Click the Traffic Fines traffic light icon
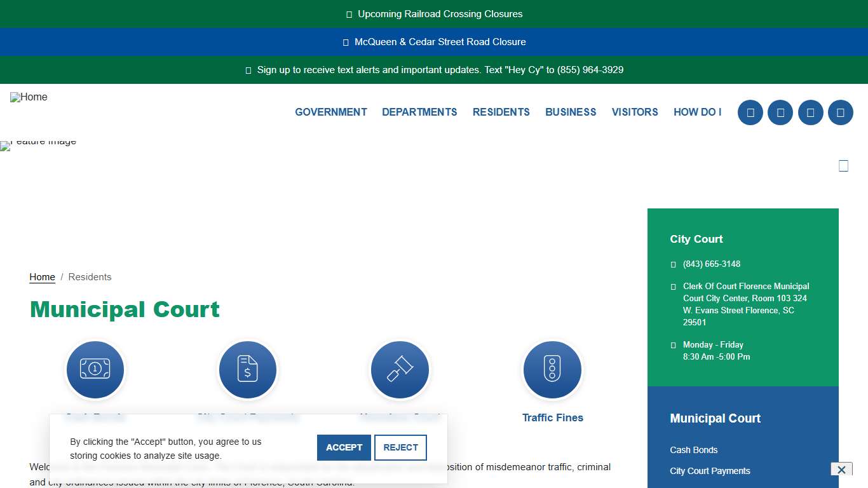This screenshot has width=868, height=488. click(552, 370)
